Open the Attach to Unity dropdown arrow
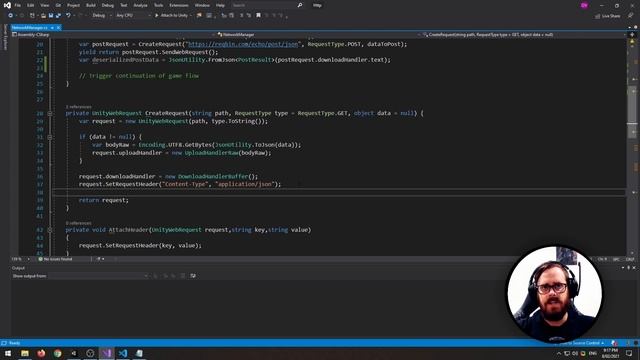 coord(191,16)
